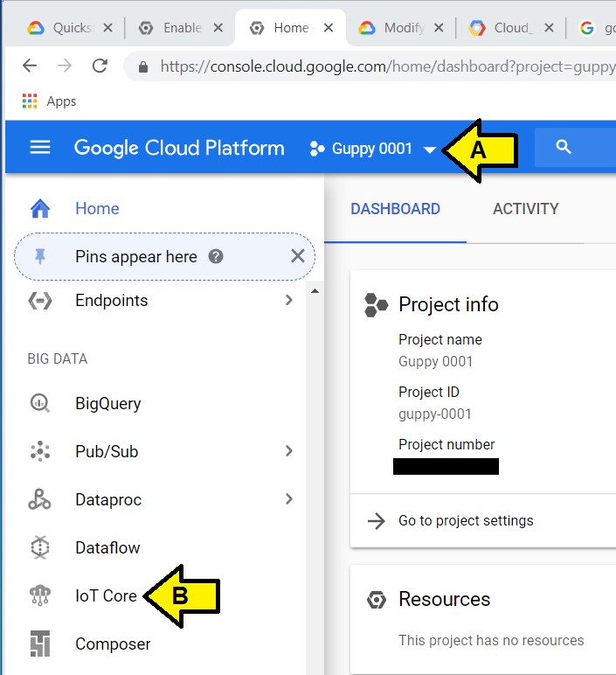Image resolution: width=616 pixels, height=675 pixels.
Task: Expand the Endpoints submenu chevron
Action: (x=289, y=300)
